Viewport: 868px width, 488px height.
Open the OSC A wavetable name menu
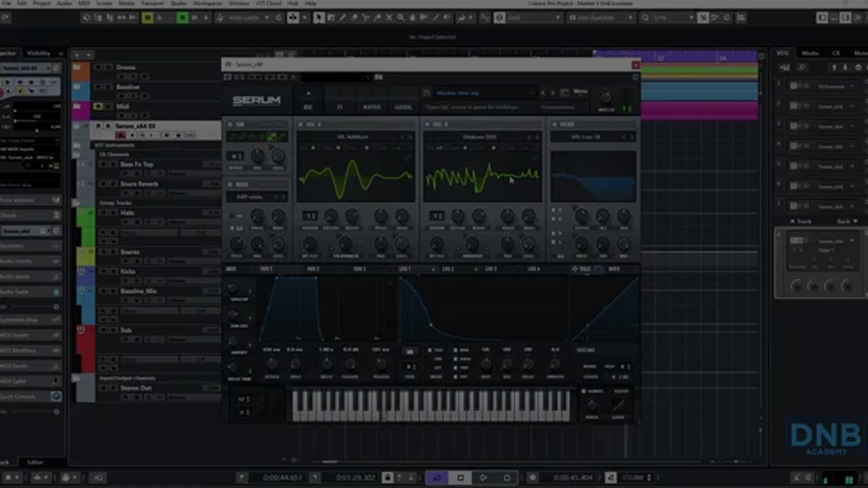tap(353, 137)
